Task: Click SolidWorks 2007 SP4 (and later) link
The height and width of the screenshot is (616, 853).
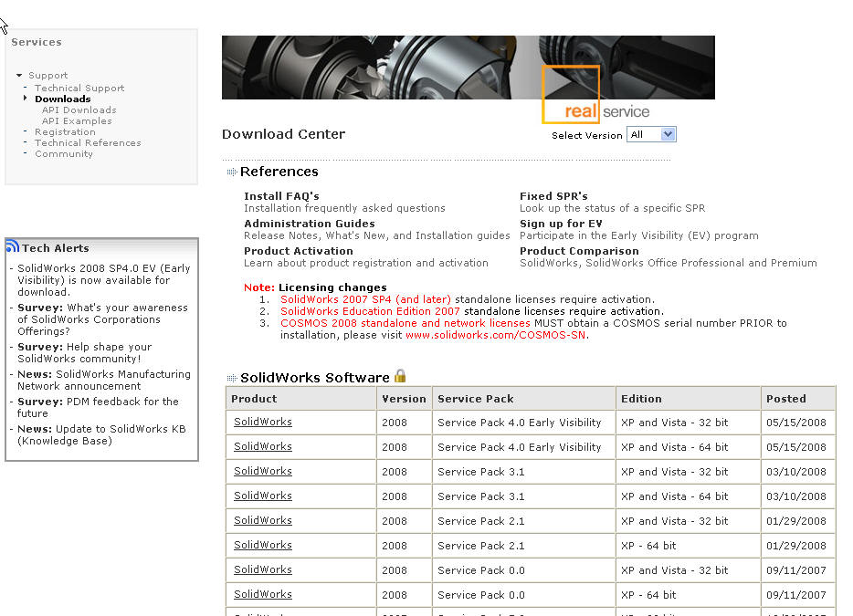Action: click(x=365, y=299)
